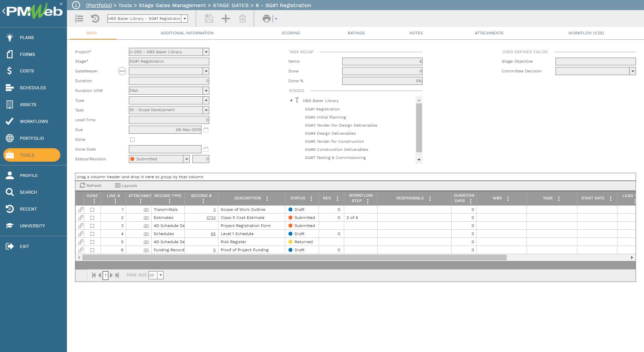This screenshot has width=644, height=352.
Task: Expand the Committee Decision dropdown
Action: point(633,71)
